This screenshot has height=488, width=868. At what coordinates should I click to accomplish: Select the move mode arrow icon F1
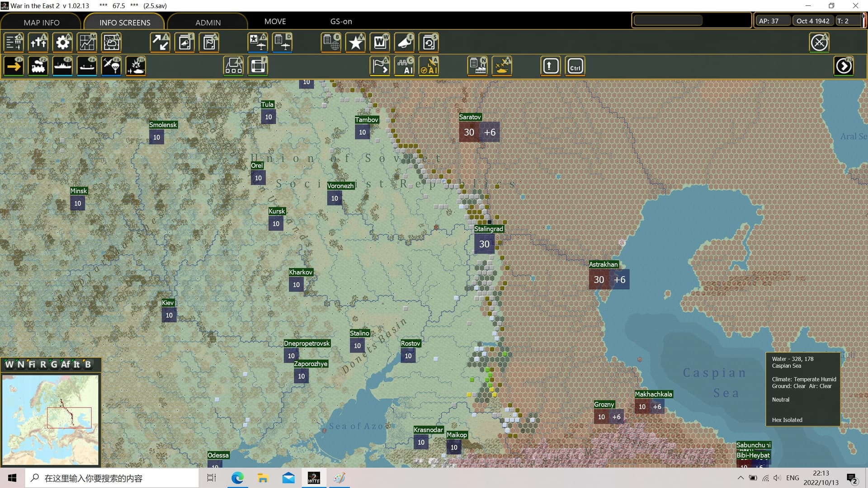pyautogui.click(x=14, y=66)
